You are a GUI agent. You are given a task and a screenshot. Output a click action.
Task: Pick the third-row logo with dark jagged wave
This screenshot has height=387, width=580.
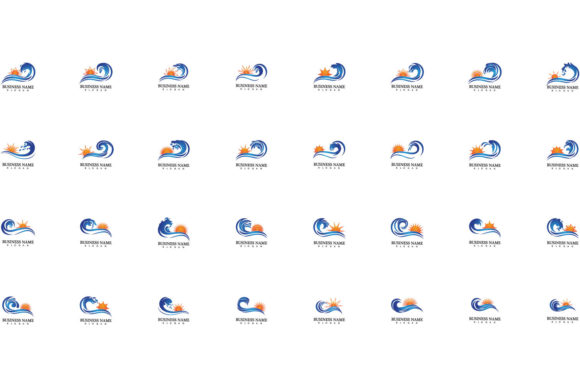[174, 232]
